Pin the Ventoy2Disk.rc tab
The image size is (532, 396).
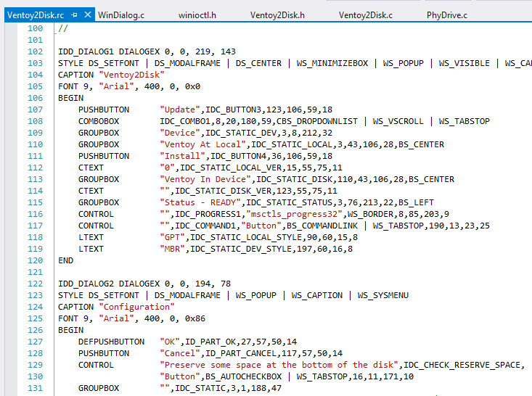point(74,15)
